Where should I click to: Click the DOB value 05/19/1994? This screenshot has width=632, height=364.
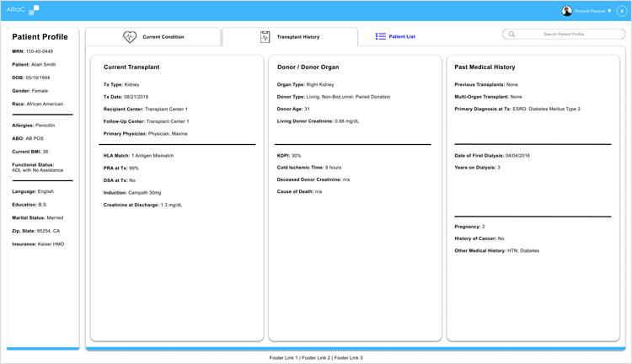[x=38, y=78]
